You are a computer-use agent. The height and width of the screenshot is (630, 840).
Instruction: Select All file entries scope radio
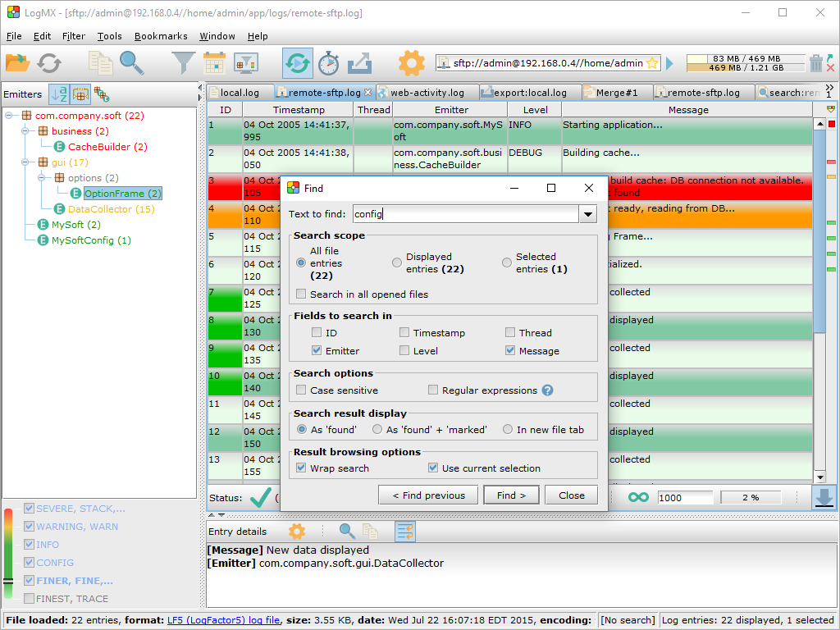point(301,263)
